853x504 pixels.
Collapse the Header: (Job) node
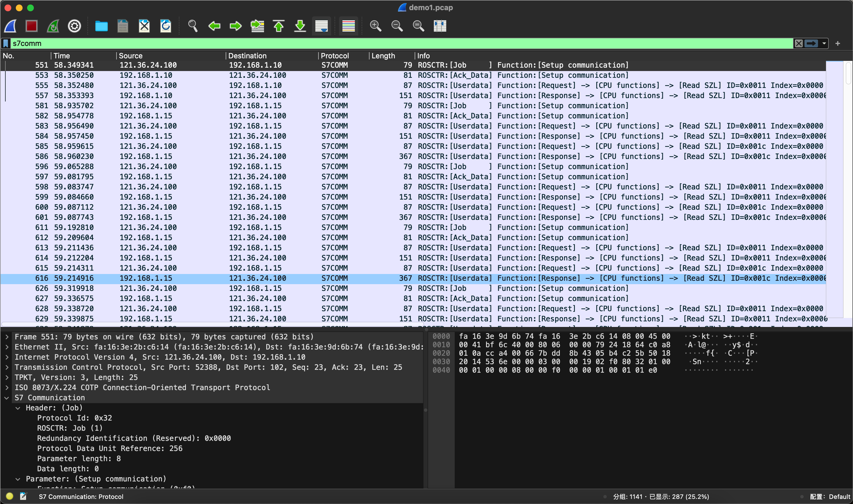click(18, 408)
